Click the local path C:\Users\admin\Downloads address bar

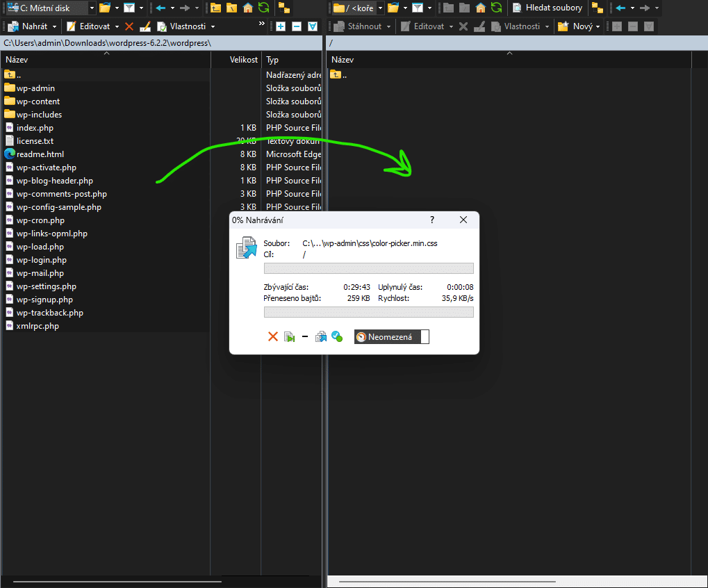(x=161, y=43)
